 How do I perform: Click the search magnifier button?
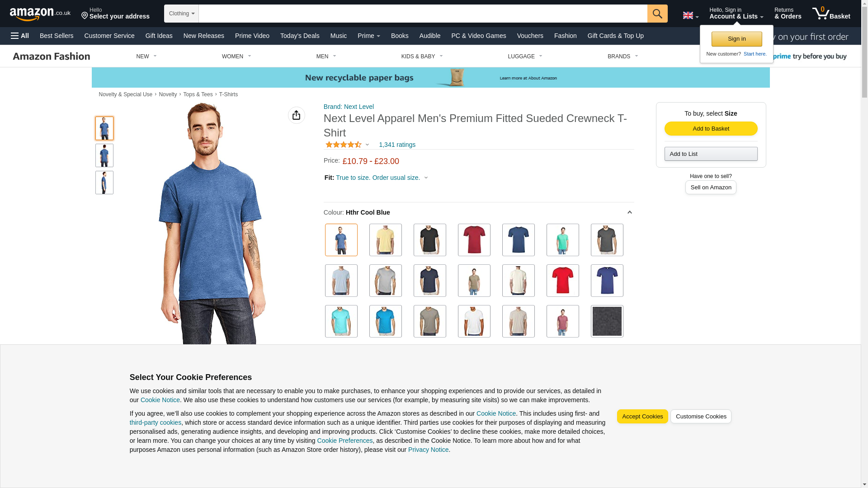(x=657, y=14)
